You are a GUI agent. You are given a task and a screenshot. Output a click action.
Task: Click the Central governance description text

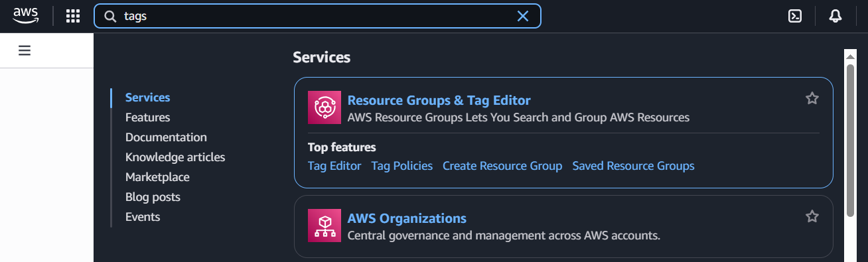click(x=504, y=235)
